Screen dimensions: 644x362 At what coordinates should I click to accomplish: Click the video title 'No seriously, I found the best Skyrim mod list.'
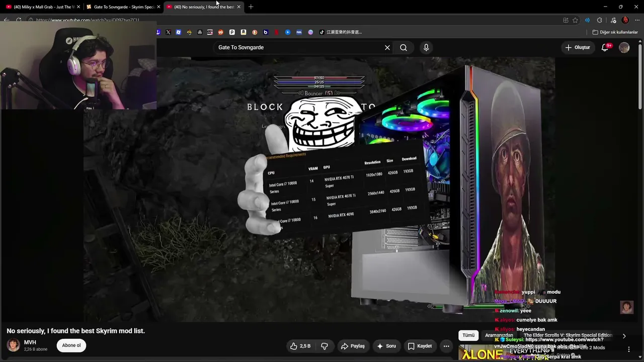tap(75, 331)
